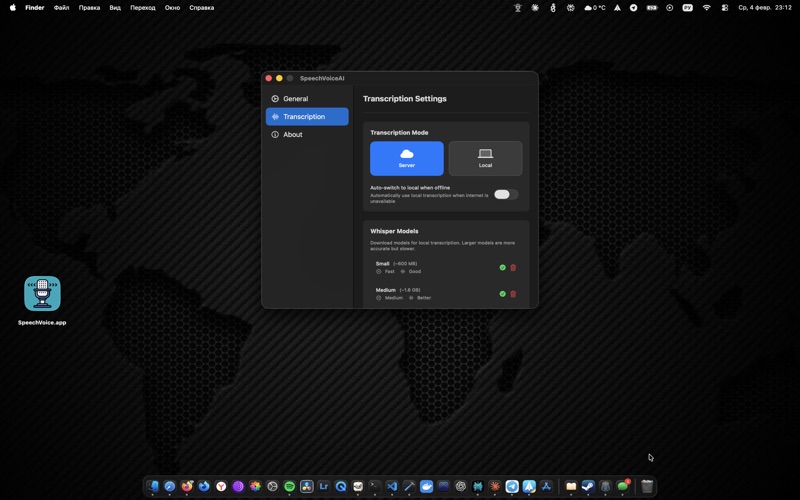Image resolution: width=800 pixels, height=500 pixels.
Task: Choose Local transcription mode
Action: [485, 158]
